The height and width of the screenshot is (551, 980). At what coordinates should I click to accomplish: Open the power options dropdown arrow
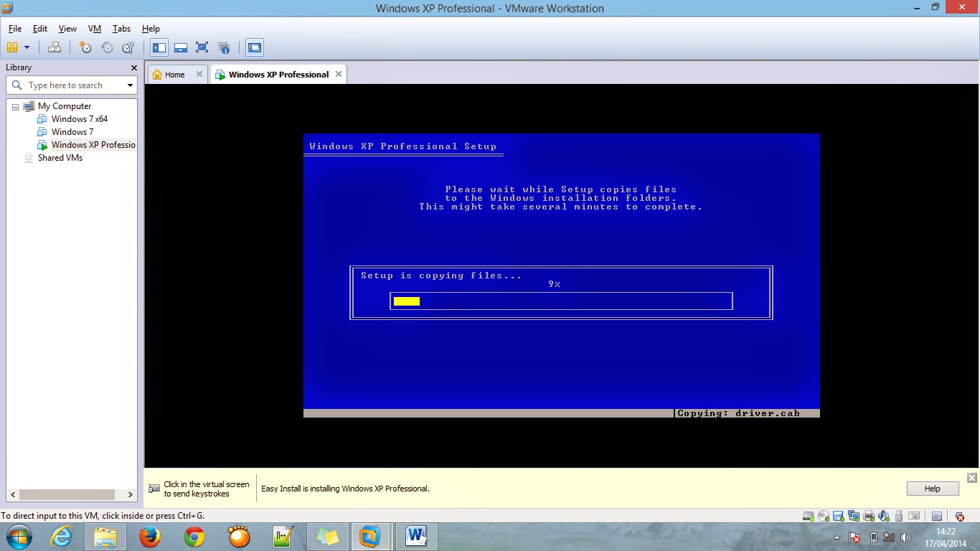click(x=27, y=47)
